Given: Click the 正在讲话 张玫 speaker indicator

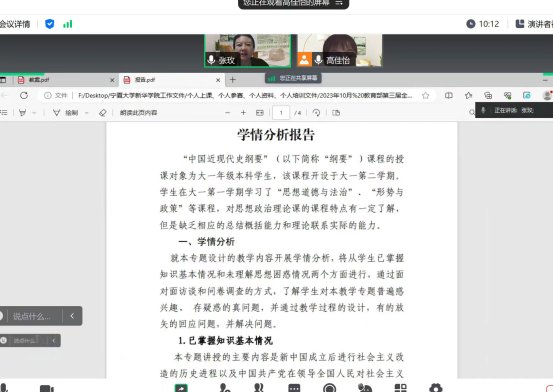Looking at the screenshot, I should 514,110.
